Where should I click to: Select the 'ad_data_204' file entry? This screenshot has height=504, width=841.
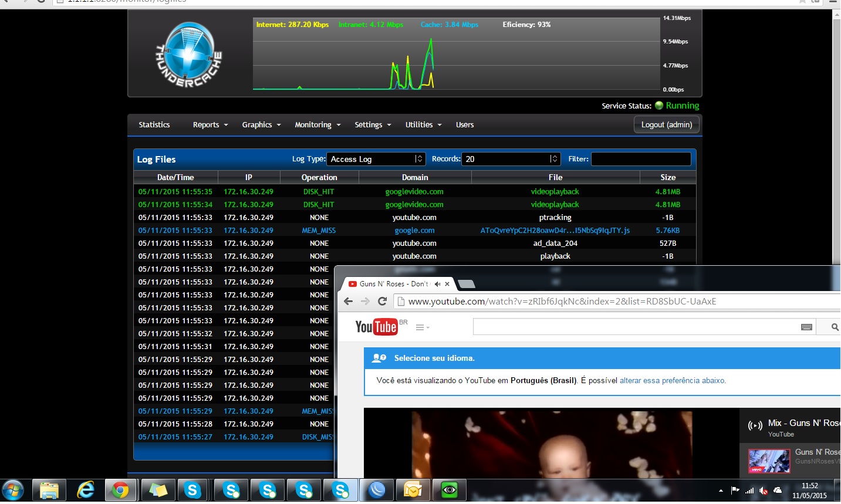pos(555,243)
